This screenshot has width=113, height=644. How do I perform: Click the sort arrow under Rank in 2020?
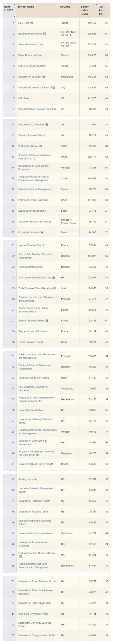[14, 16]
